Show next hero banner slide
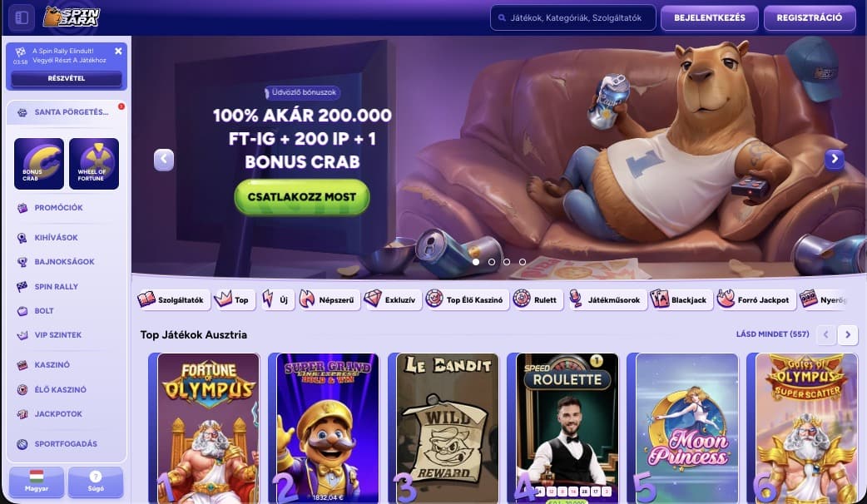Viewport: 867px width, 504px height. [835, 159]
